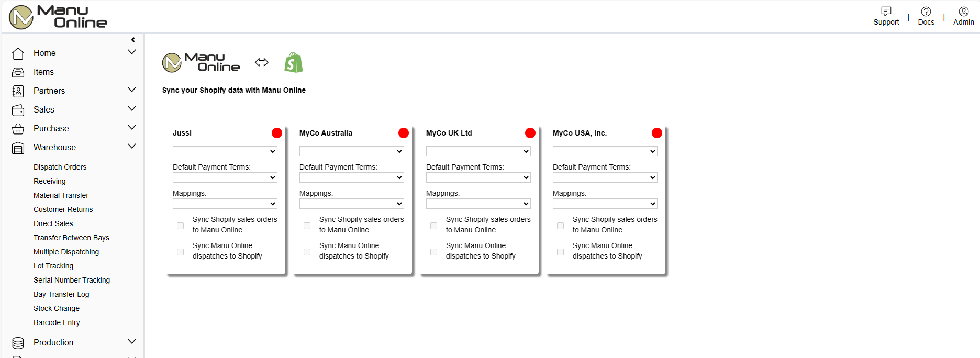980x358 pixels.
Task: Click the Shopify bag logo icon
Action: [294, 62]
